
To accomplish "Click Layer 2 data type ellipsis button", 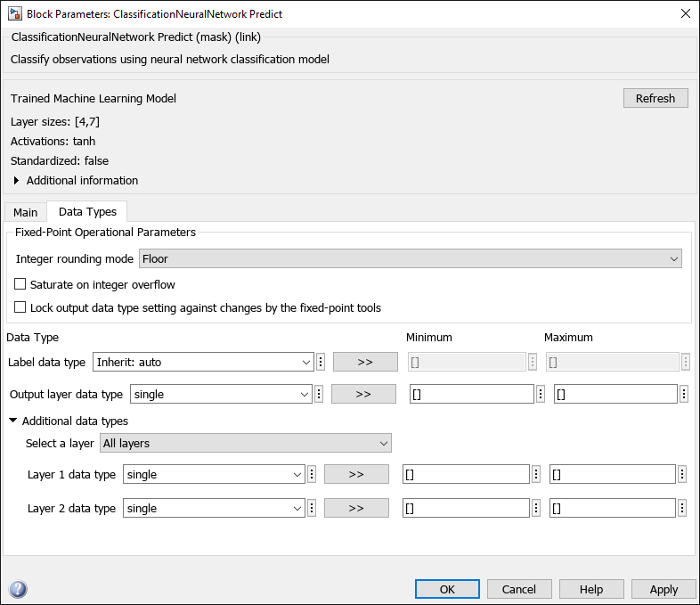I will [x=312, y=509].
